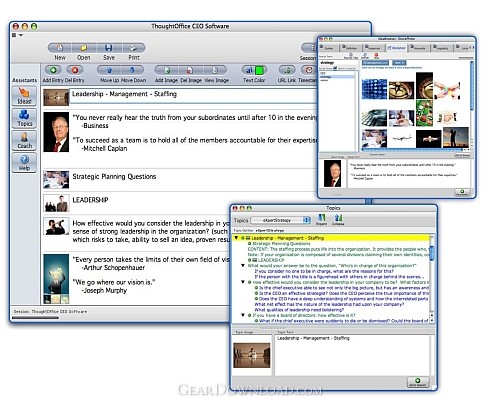The image size is (500, 398).
Task: Click the green Text Color swatch
Action: click(x=259, y=70)
